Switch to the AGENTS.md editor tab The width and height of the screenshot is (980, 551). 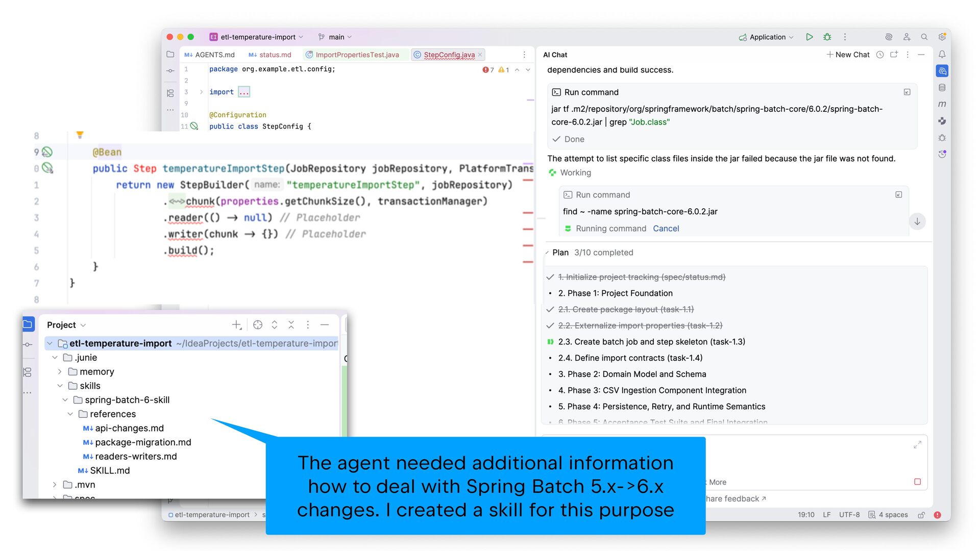click(214, 55)
